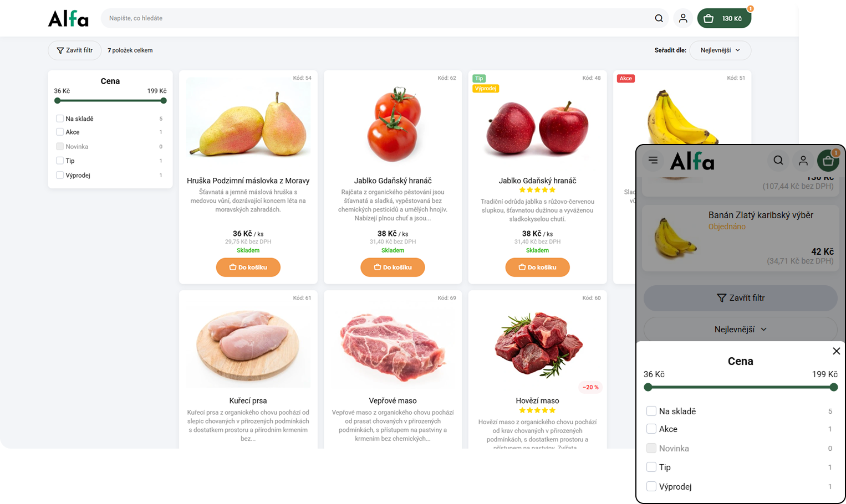The height and width of the screenshot is (504, 846).
Task: Click desktop 'Zavřít filtr' button
Action: coord(75,50)
